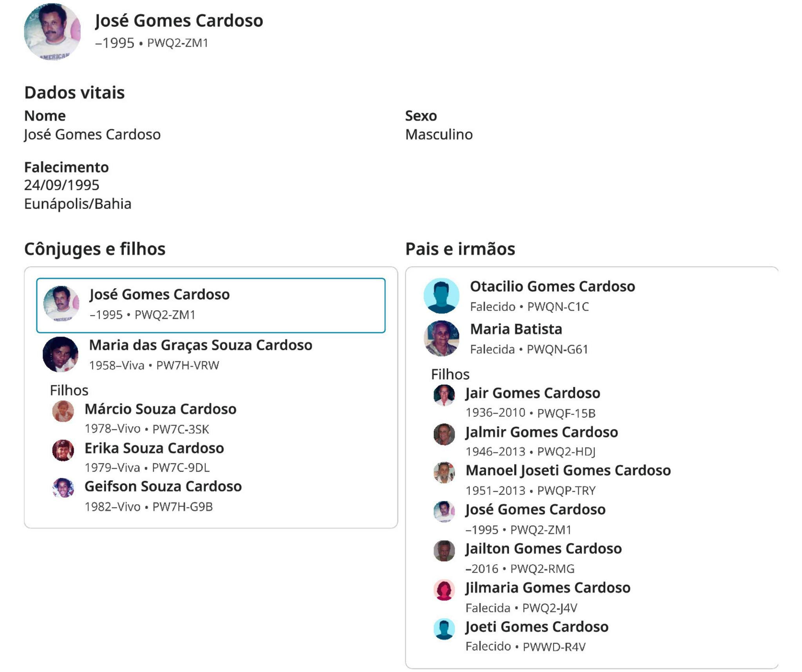
Task: Select the highlighted José Gomes Cardoso spouse card
Action: coord(211,305)
